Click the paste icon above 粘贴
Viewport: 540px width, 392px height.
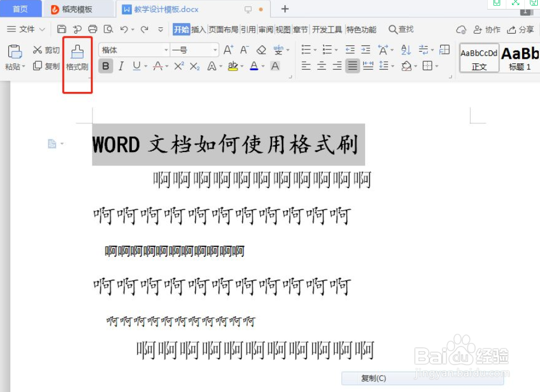pyautogui.click(x=15, y=51)
